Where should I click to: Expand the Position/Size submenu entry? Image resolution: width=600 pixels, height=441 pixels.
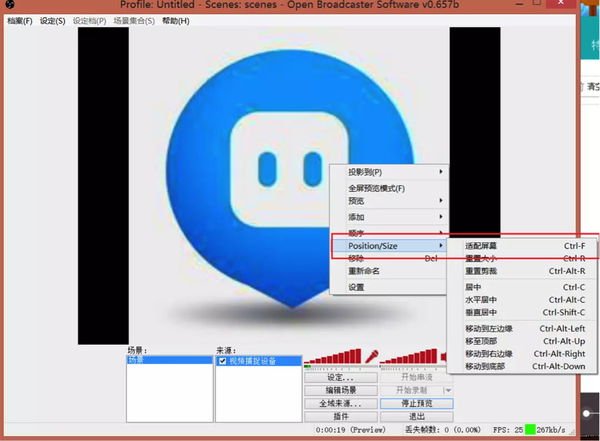coord(389,246)
